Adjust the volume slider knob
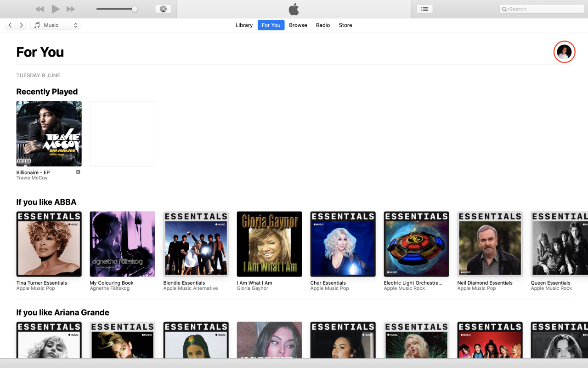 (135, 9)
